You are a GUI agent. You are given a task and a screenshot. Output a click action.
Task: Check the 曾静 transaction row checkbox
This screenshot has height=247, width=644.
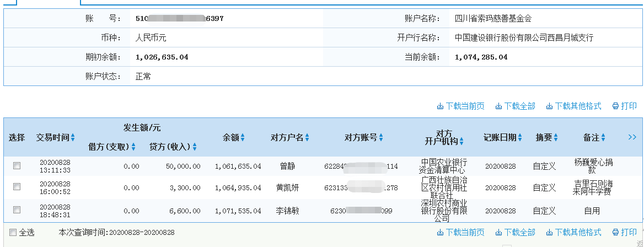pos(17,166)
